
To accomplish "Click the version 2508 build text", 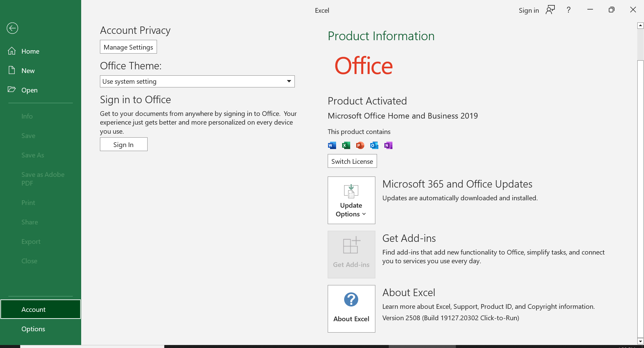I will click(x=451, y=318).
